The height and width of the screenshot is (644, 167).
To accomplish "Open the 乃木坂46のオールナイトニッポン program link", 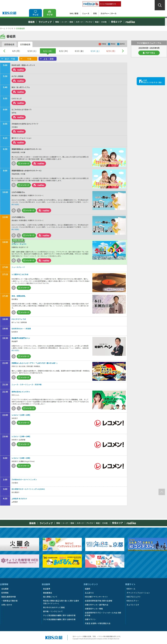I will (x=24, y=480).
